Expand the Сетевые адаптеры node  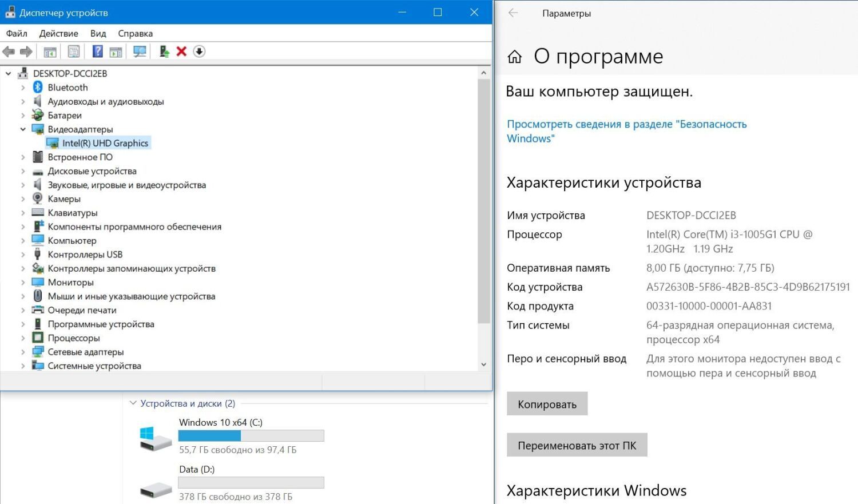click(x=23, y=352)
